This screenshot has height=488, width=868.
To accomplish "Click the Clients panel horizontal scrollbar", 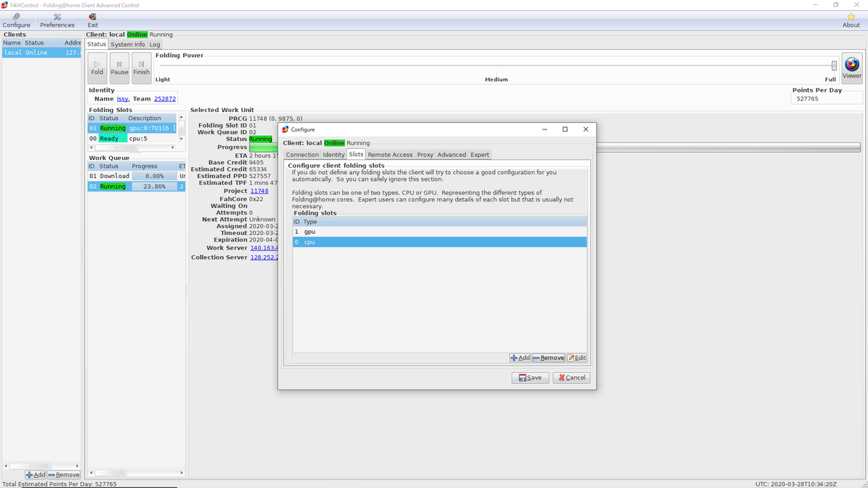I will [x=41, y=466].
